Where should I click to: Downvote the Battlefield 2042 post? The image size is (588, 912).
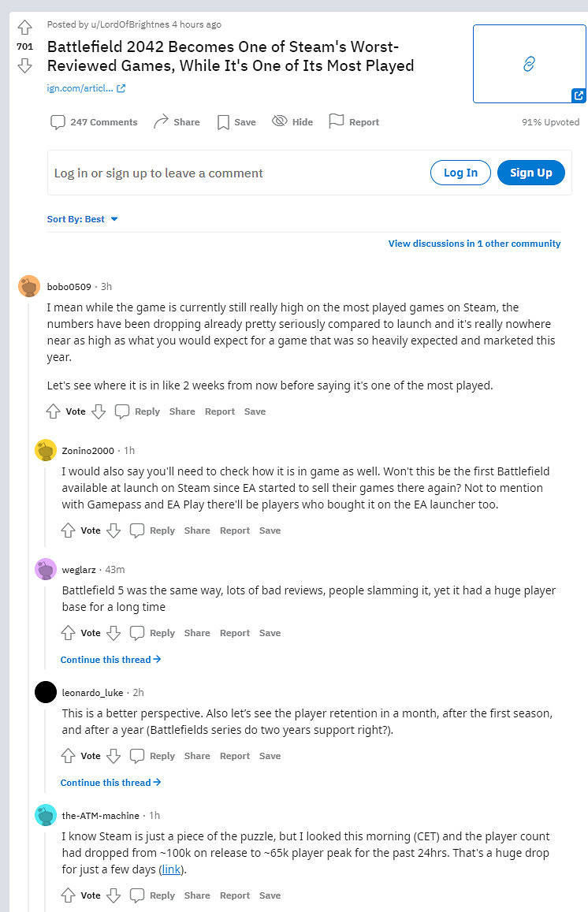24,65
